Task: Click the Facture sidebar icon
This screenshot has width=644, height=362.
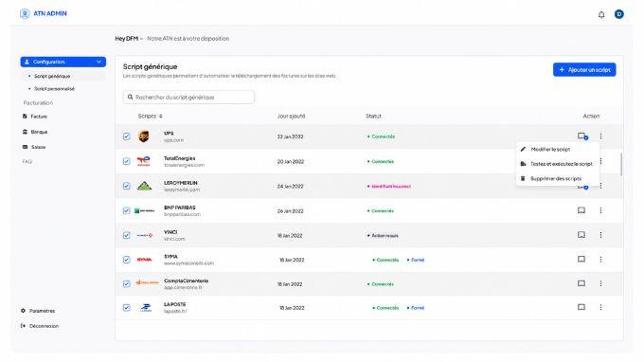Action: tap(25, 117)
